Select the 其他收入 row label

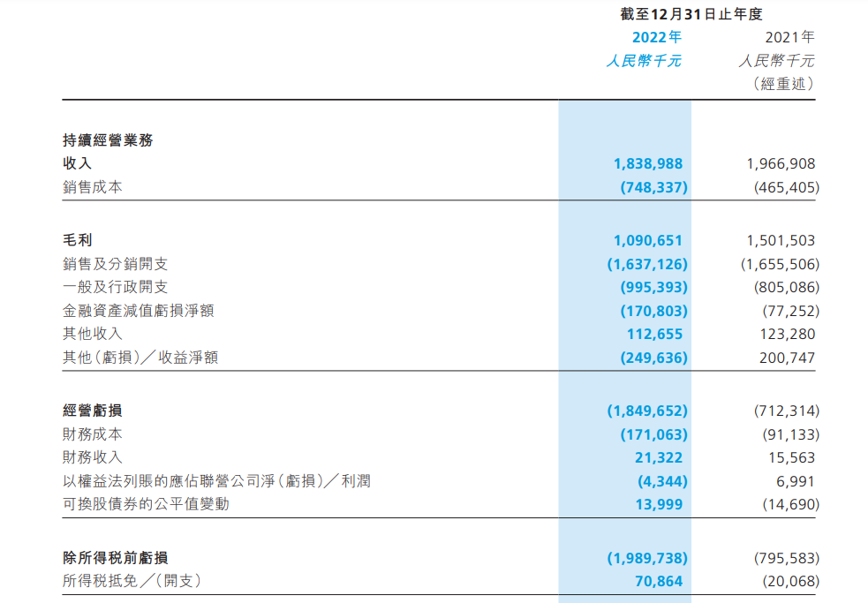tap(93, 334)
